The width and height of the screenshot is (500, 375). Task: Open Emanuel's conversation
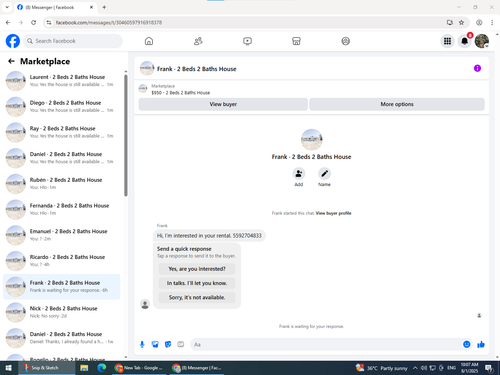tap(62, 235)
